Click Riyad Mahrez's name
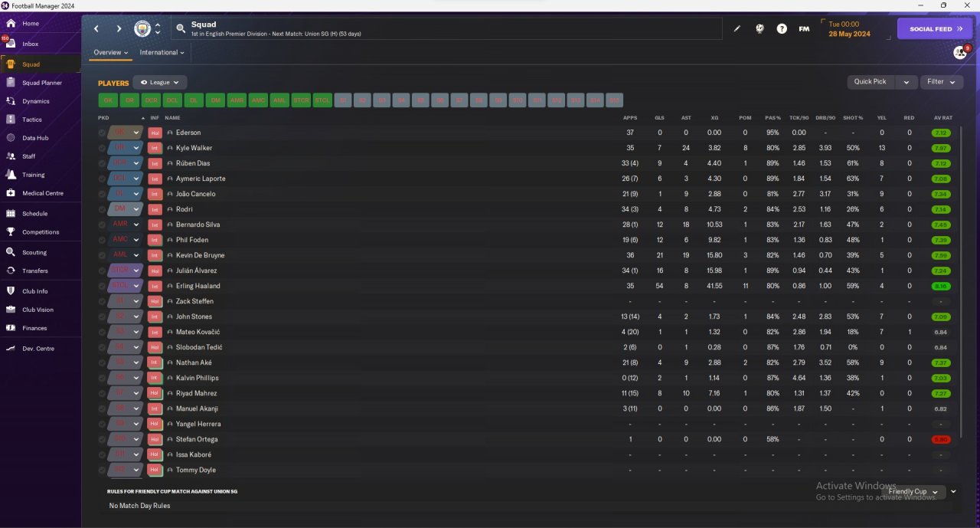 (195, 393)
